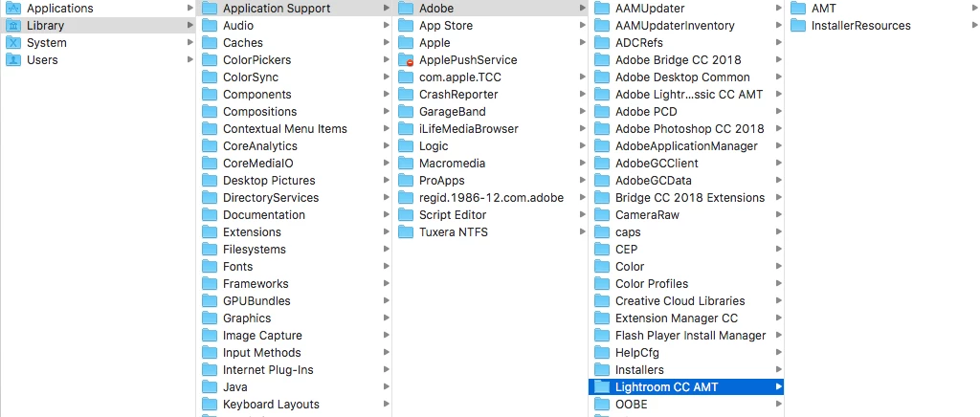The width and height of the screenshot is (980, 417).
Task: Click the Users folder icon
Action: (x=13, y=60)
